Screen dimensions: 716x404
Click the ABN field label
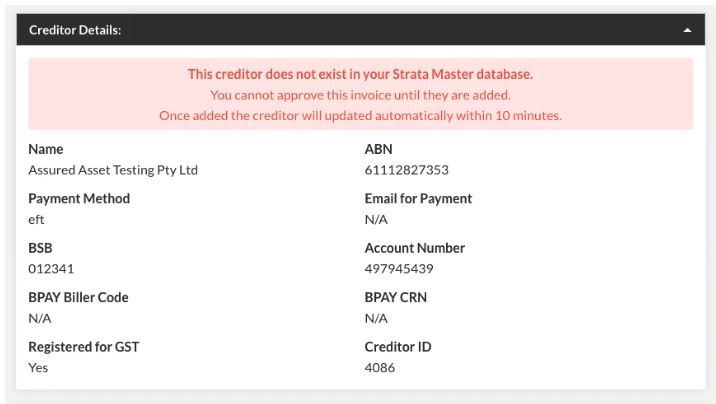click(378, 149)
